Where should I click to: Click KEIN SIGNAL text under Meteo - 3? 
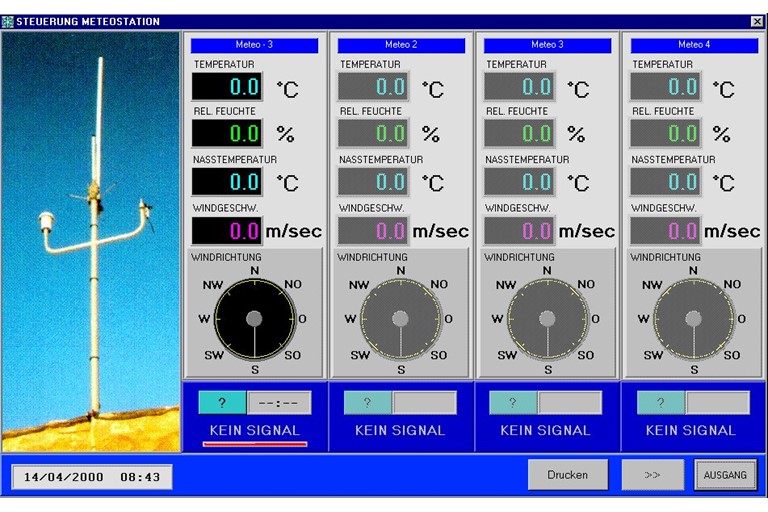(255, 430)
